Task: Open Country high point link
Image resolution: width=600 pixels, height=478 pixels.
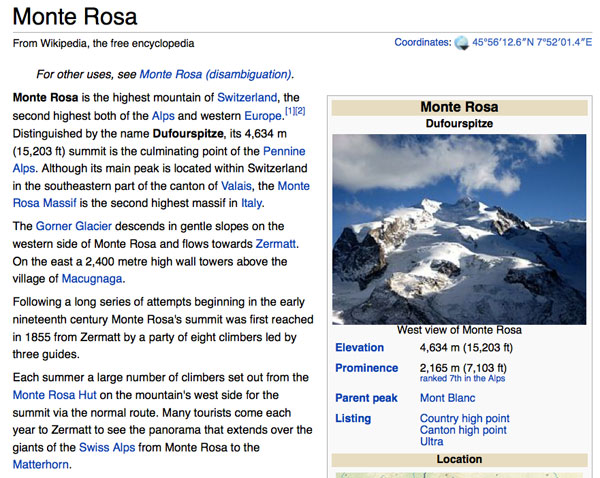Action: pos(465,418)
